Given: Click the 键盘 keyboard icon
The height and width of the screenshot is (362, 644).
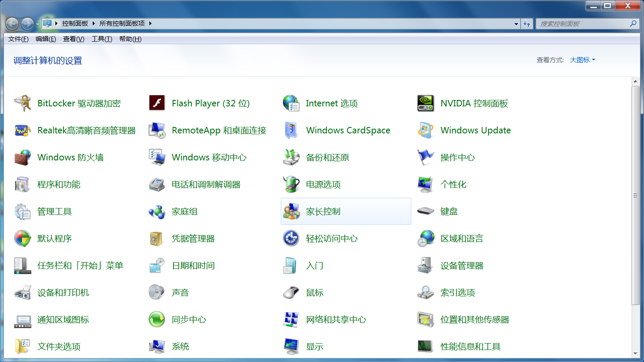Looking at the screenshot, I should click(x=425, y=211).
